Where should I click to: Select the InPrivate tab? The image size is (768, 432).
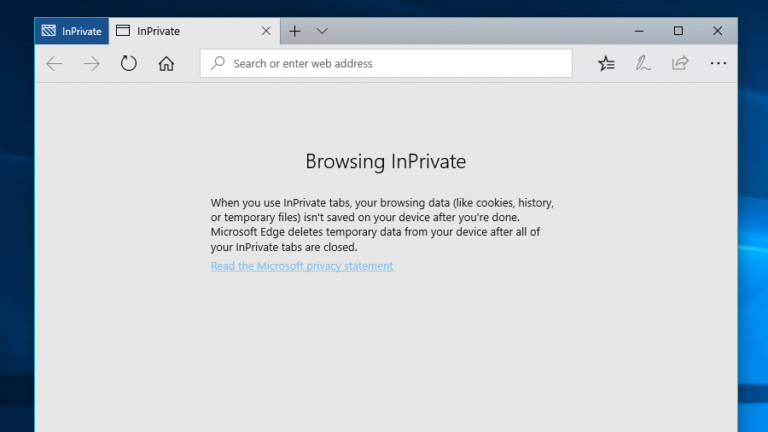194,31
